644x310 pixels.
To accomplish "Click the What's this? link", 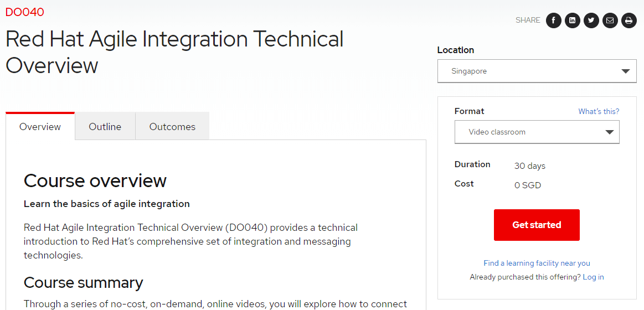I will point(599,111).
